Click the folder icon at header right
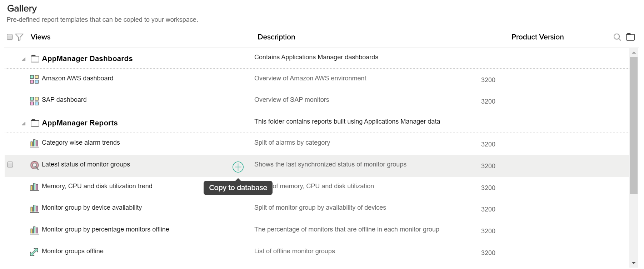Screen dimensions: 644x269 pos(630,37)
